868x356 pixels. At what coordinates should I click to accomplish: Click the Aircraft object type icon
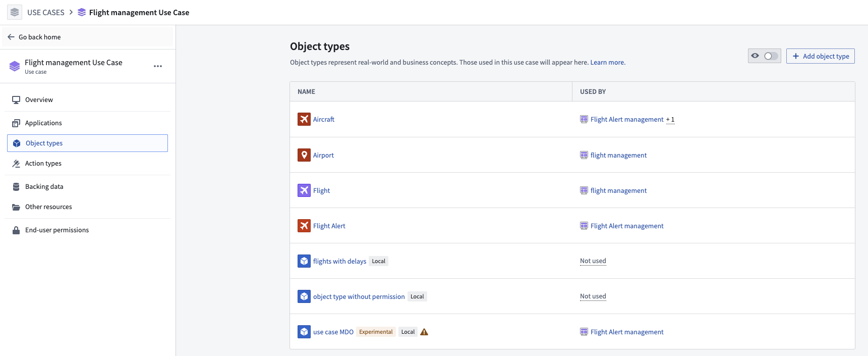pyautogui.click(x=304, y=119)
